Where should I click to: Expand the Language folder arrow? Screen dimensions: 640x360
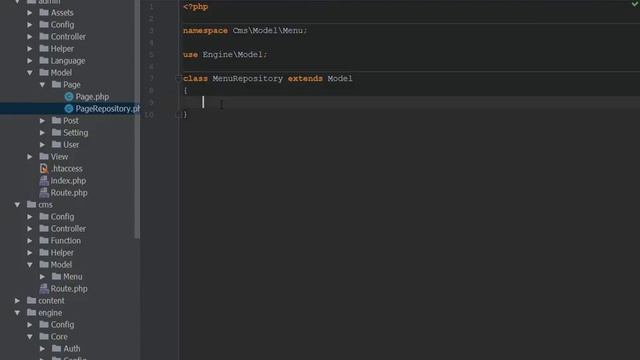tap(30, 61)
